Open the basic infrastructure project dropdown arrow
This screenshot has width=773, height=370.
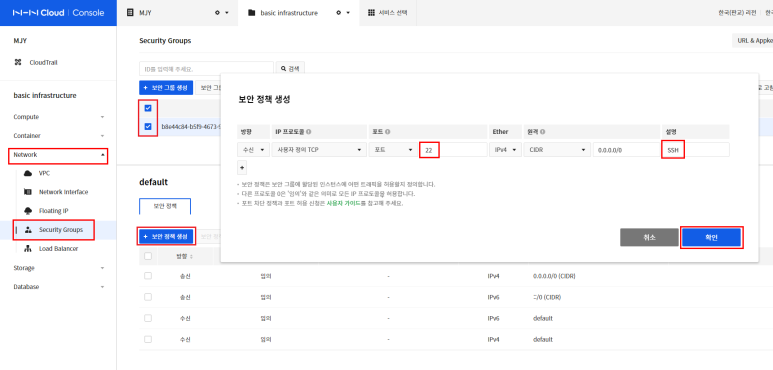coord(348,13)
